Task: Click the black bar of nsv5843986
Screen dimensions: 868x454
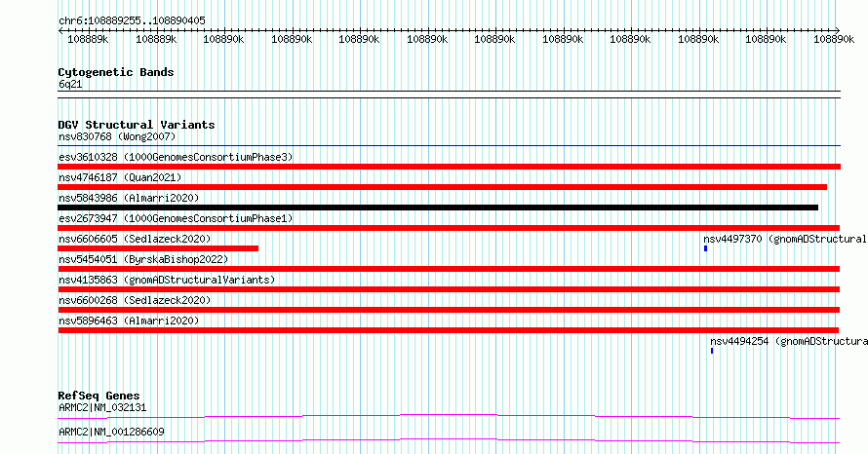Action: click(x=438, y=208)
